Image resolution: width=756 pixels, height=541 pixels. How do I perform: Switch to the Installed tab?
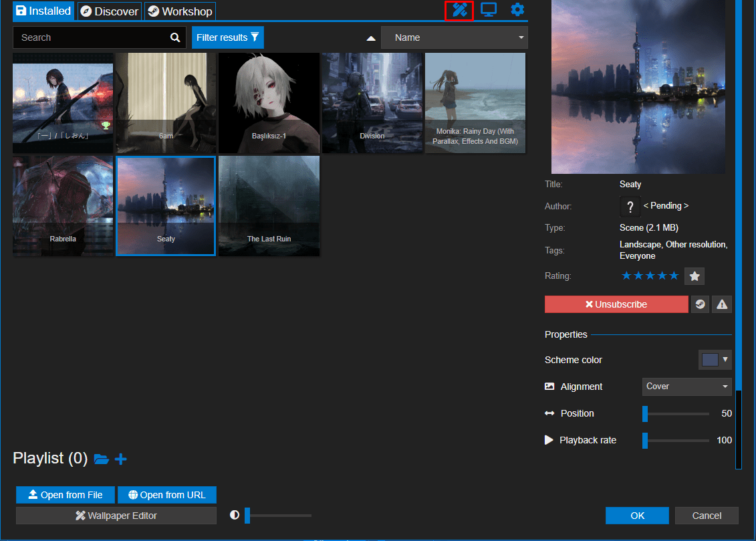pos(43,11)
